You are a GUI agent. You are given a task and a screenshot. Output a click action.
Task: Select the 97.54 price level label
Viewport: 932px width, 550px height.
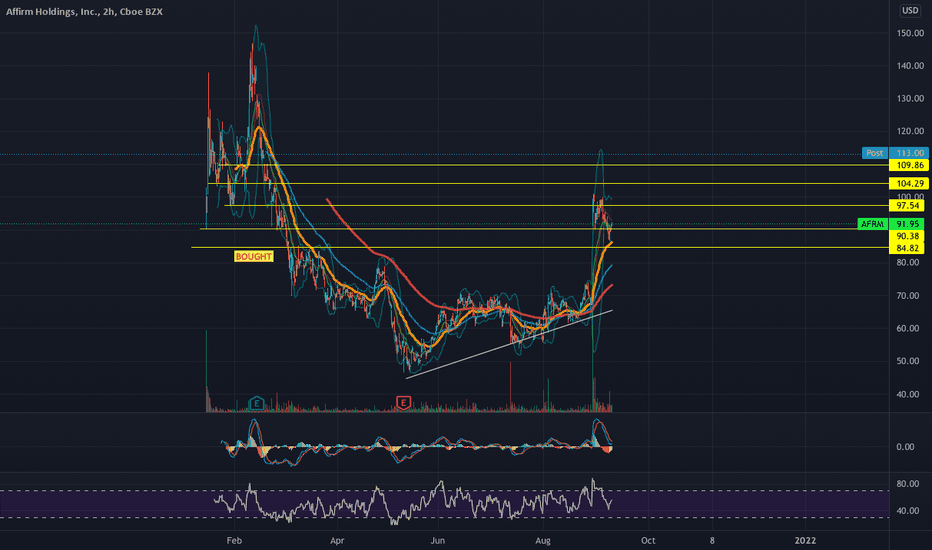(x=907, y=206)
